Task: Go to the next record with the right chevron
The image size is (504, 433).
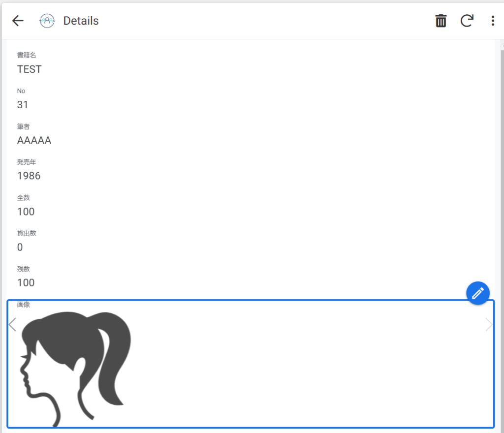Action: tap(489, 324)
